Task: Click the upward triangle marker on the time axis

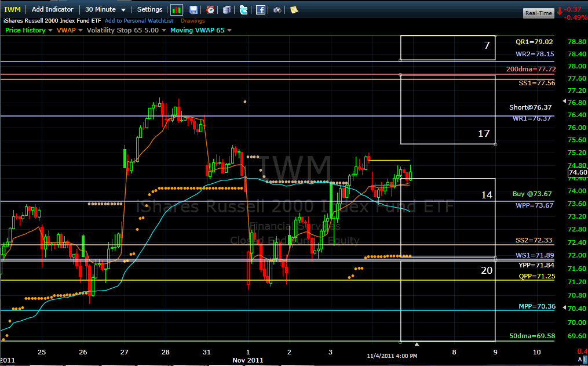Action: (417, 344)
